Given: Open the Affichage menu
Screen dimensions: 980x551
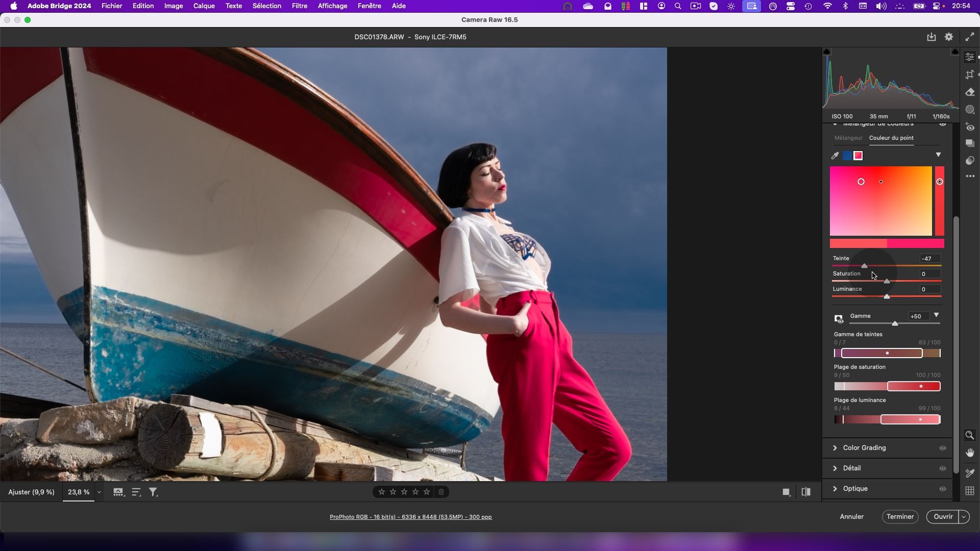Looking at the screenshot, I should coord(332,6).
